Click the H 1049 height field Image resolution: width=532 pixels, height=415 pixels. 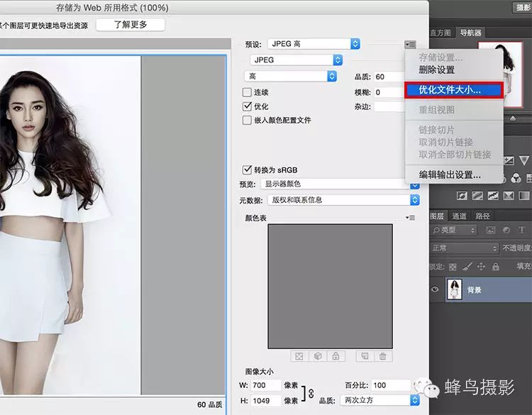pos(266,400)
